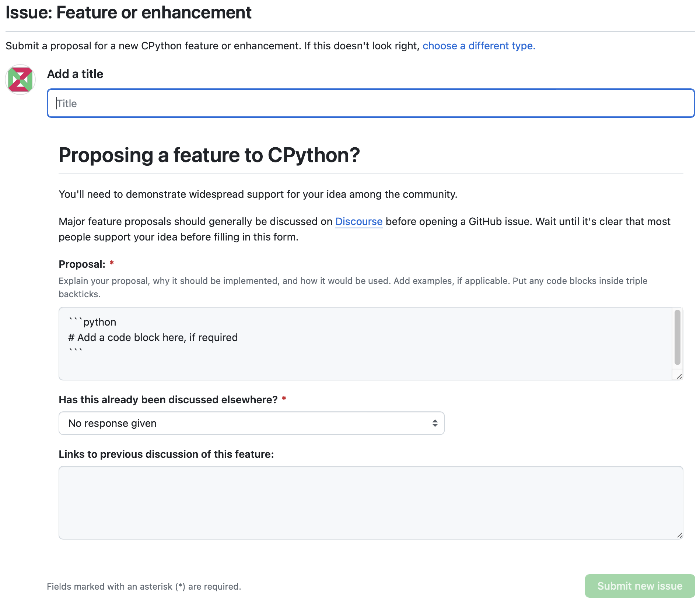Image resolution: width=700 pixels, height=604 pixels.
Task: Click the Links box resize handle
Action: click(x=679, y=535)
